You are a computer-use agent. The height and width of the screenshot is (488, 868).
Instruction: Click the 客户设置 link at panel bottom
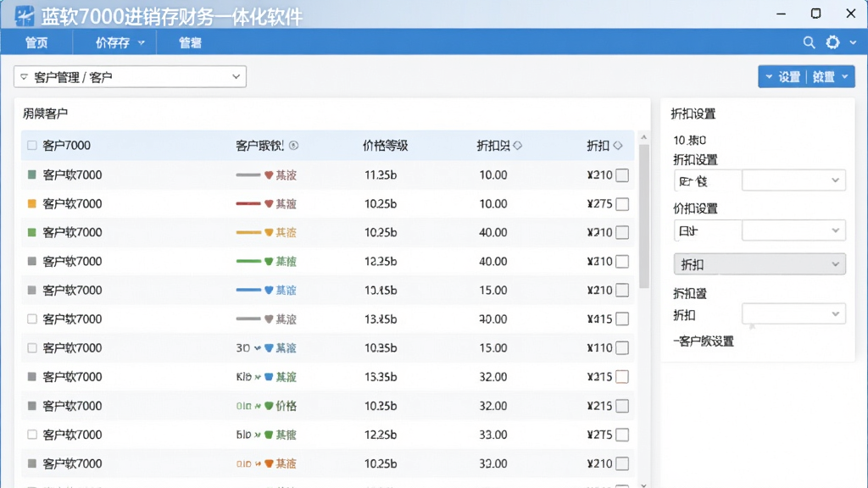[x=704, y=341]
